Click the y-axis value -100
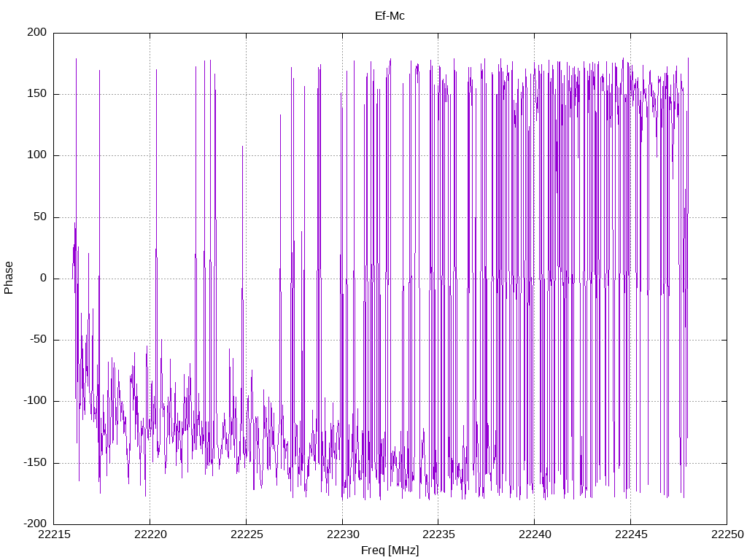747x560 pixels. click(x=35, y=401)
